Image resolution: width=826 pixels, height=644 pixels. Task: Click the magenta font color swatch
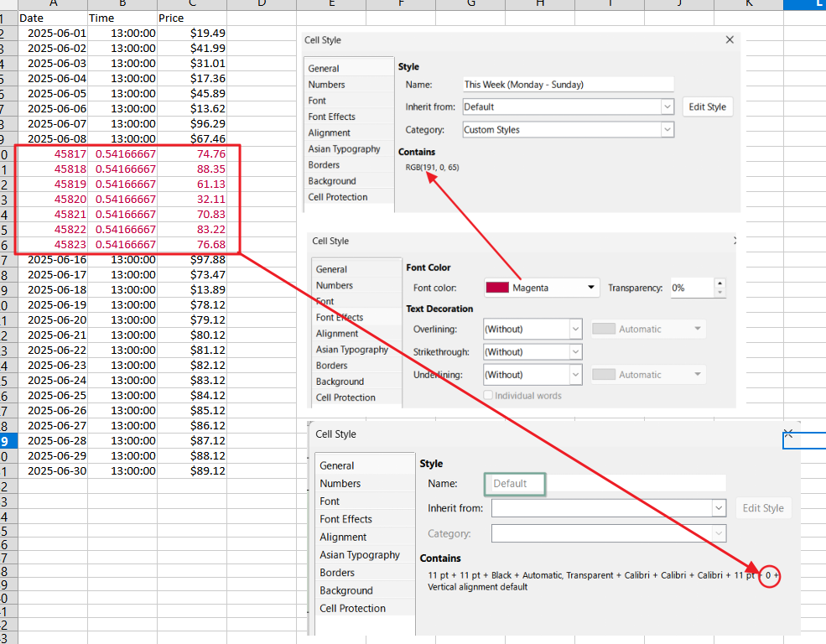pos(496,288)
